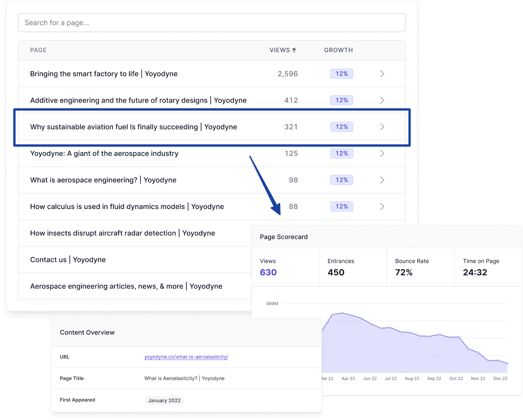523x420 pixels.
Task: Expand sustainable aviation fuel row chevron
Action: [382, 127]
